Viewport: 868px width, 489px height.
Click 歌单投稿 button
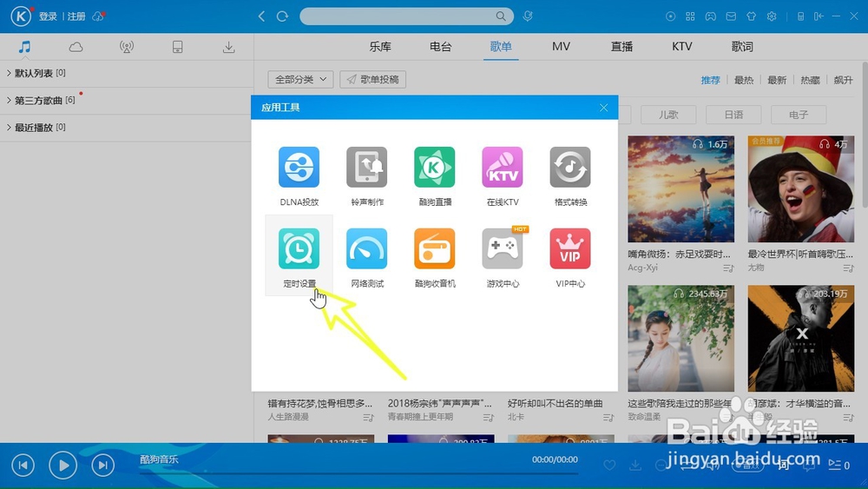click(x=372, y=79)
